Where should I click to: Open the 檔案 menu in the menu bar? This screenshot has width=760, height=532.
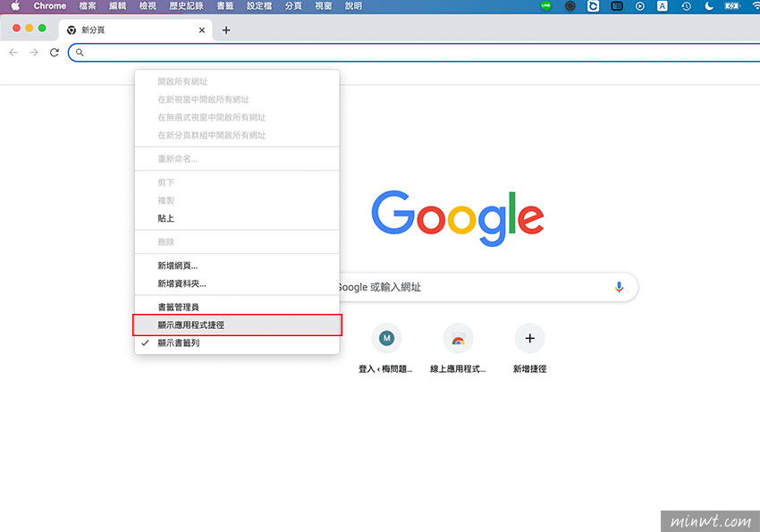[88, 6]
